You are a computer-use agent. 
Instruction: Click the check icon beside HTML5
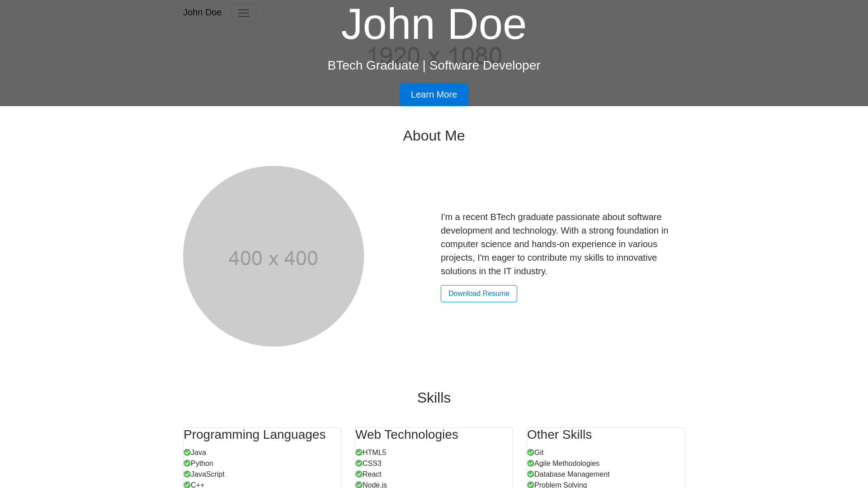coord(359,452)
